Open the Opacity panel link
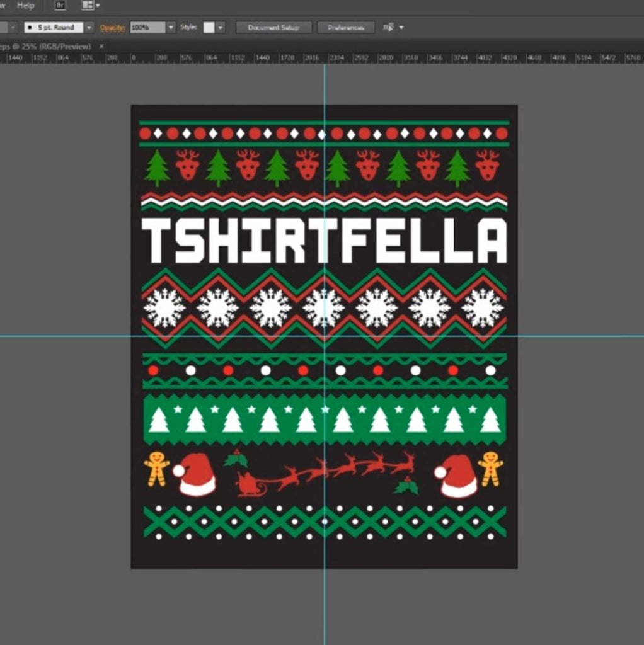 [x=112, y=28]
